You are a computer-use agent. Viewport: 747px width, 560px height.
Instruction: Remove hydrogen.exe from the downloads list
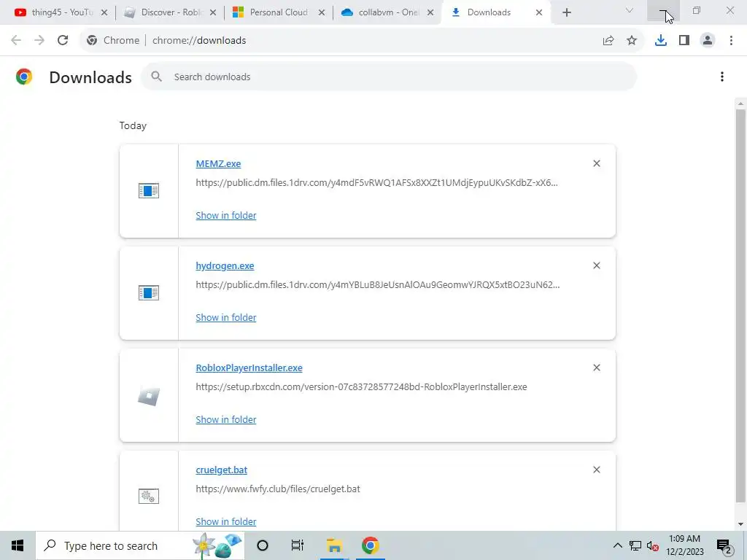point(597,265)
